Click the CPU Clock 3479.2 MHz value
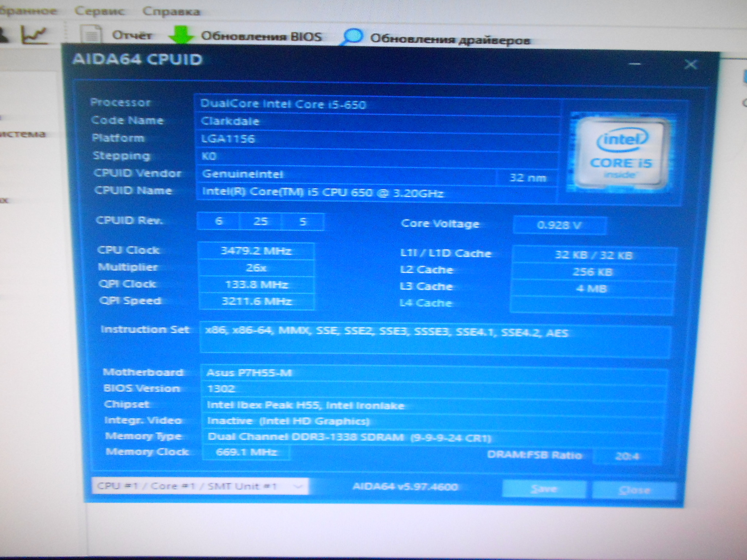Screen dimensions: 747x560 (x=256, y=251)
